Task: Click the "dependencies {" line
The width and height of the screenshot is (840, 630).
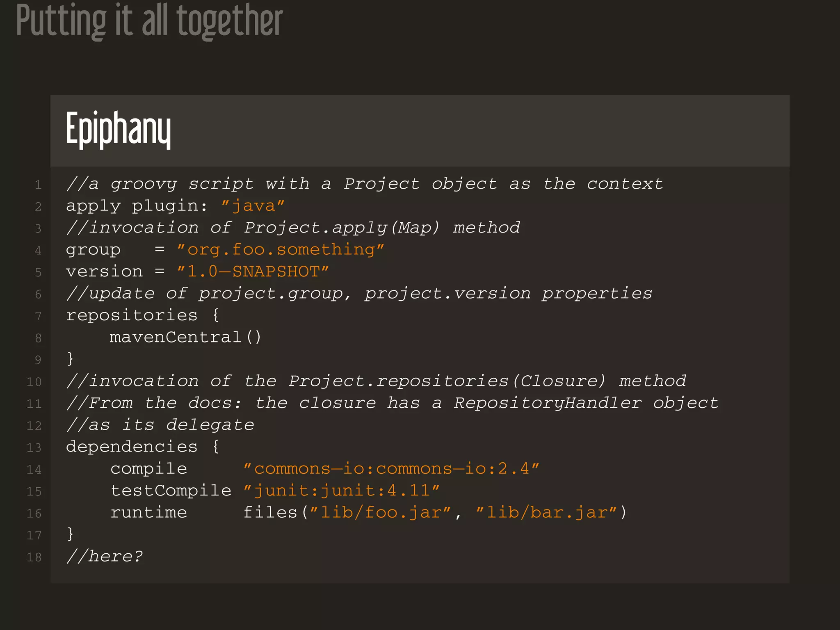Action: (143, 447)
